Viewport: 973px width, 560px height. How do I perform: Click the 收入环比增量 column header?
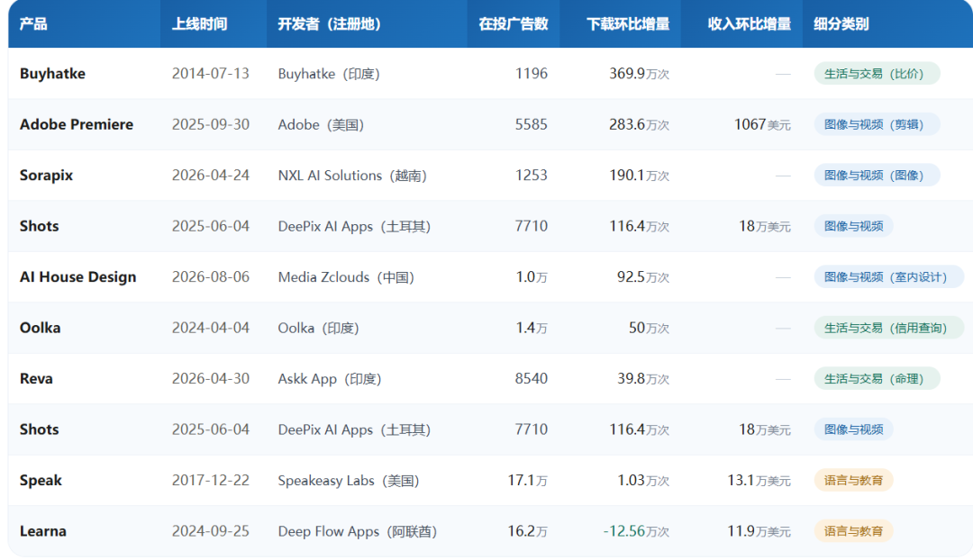[749, 24]
